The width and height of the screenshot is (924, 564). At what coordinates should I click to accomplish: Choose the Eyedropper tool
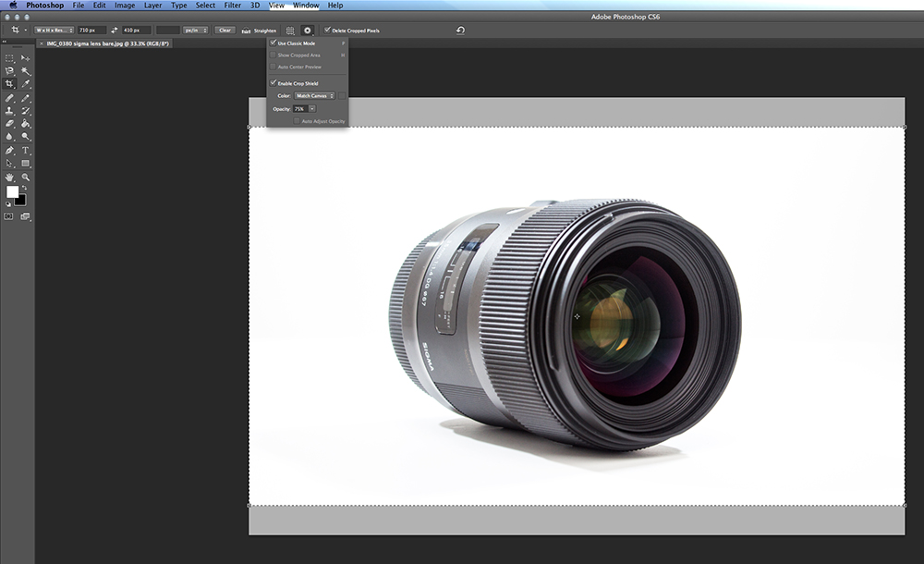coord(26,84)
